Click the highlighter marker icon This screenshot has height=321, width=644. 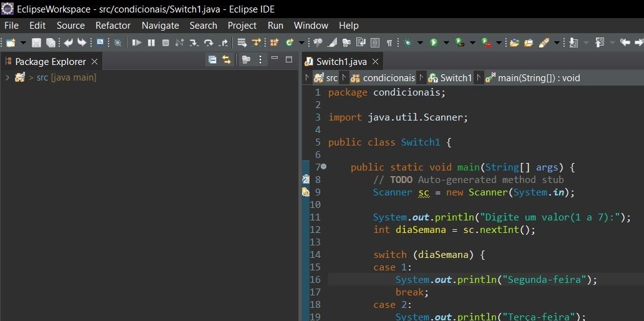pos(544,42)
